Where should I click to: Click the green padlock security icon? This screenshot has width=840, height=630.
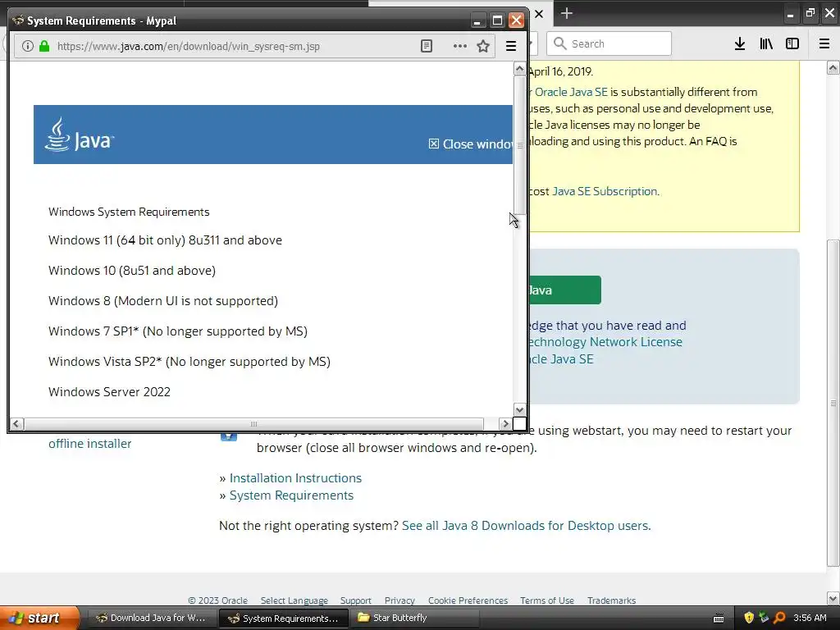44,46
